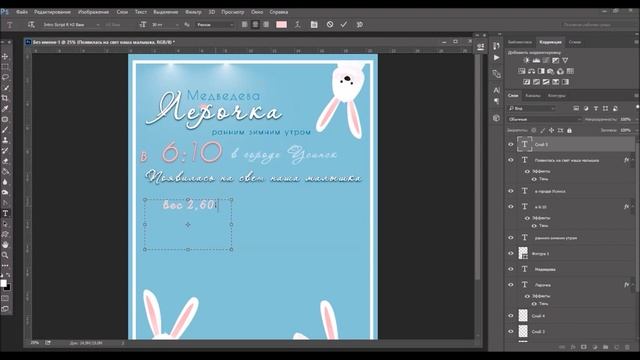This screenshot has height=360, width=640.
Task: Delete layer using the trash icon
Action: [627, 347]
